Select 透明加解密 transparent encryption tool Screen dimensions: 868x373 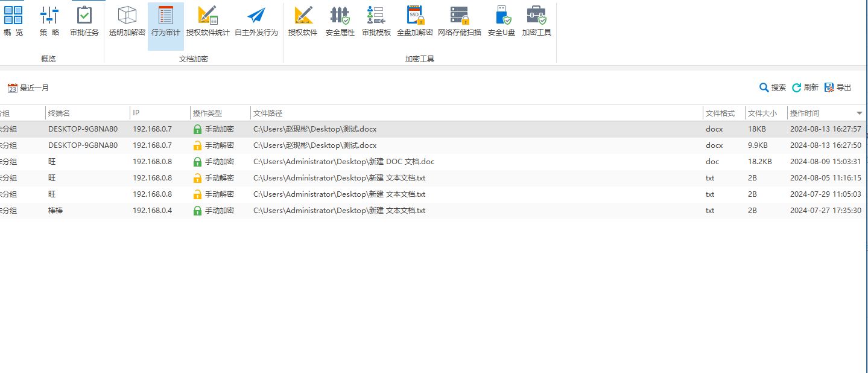(127, 21)
